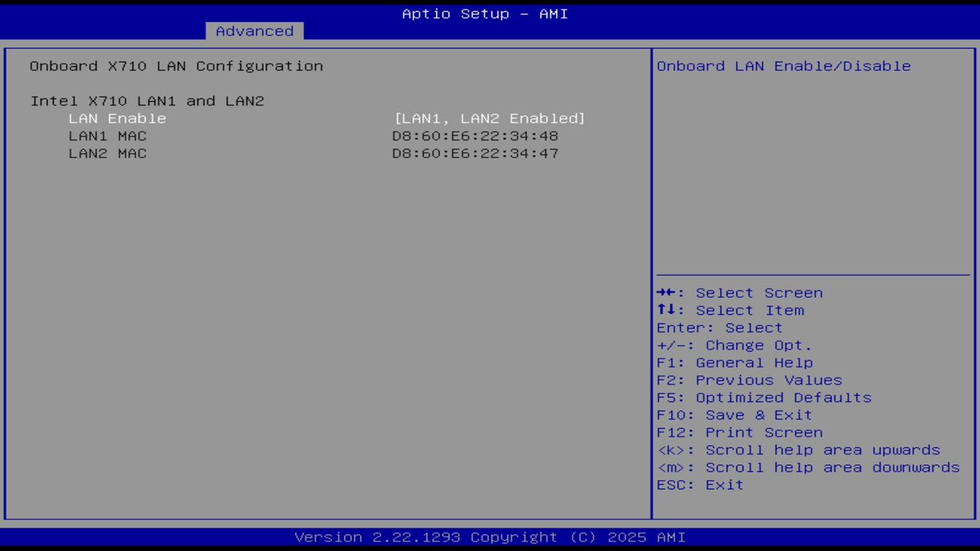Click the Onboard X710 LAN Configuration title
Image resolution: width=980 pixels, height=551 pixels.
176,66
